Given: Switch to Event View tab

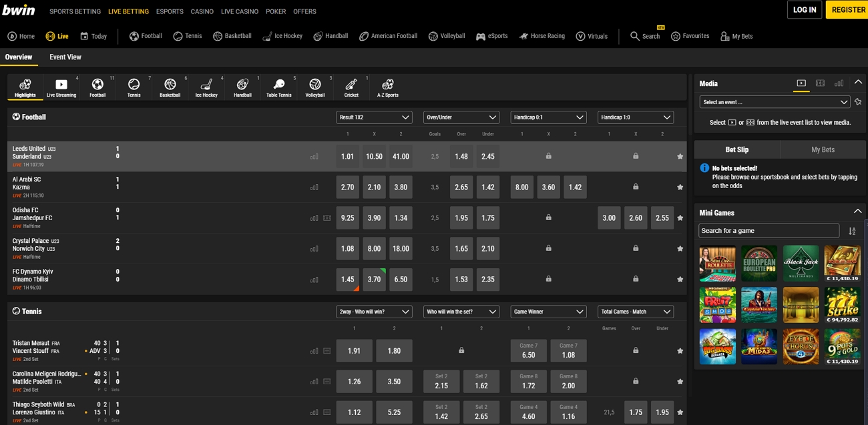Looking at the screenshot, I should (x=65, y=57).
